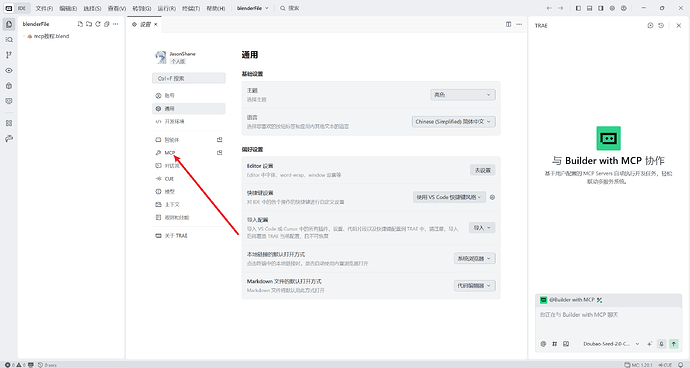Image resolution: width=690 pixels, height=368 pixels.
Task: Click the new folder icon in explorer header
Action: click(89, 24)
